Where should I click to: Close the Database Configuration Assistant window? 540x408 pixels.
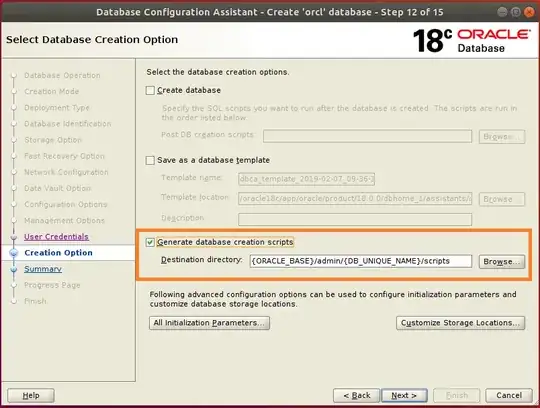coord(529,12)
